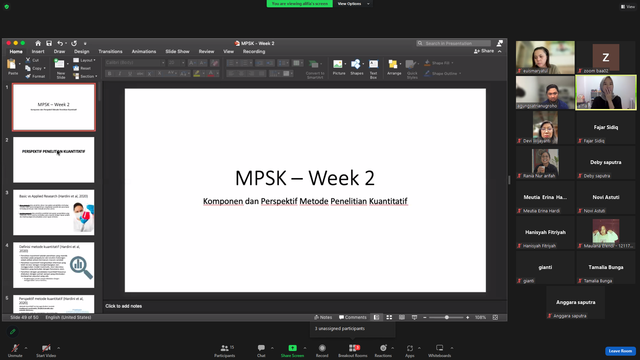Click the zoom in plus button
The height and width of the screenshot is (360, 640).
pos(468,317)
